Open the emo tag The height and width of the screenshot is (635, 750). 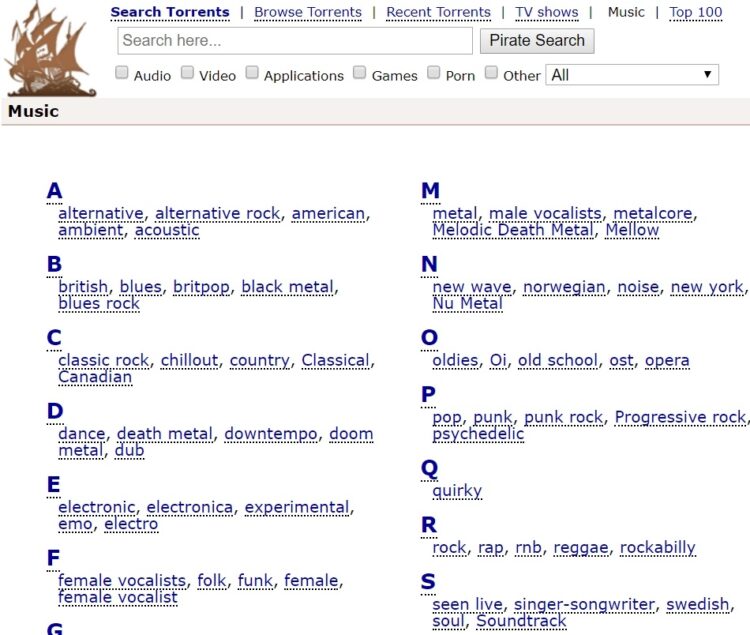[x=75, y=524]
